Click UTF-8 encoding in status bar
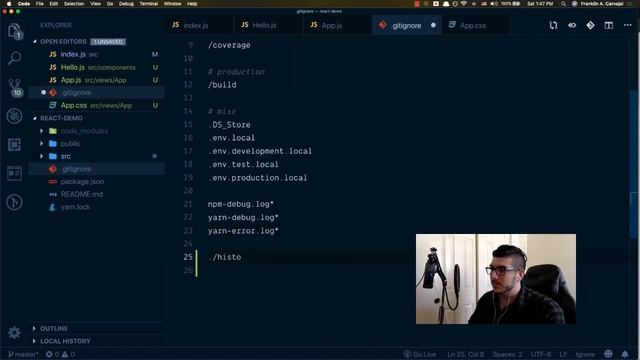Screen dimensions: 640x360 [x=541, y=354]
